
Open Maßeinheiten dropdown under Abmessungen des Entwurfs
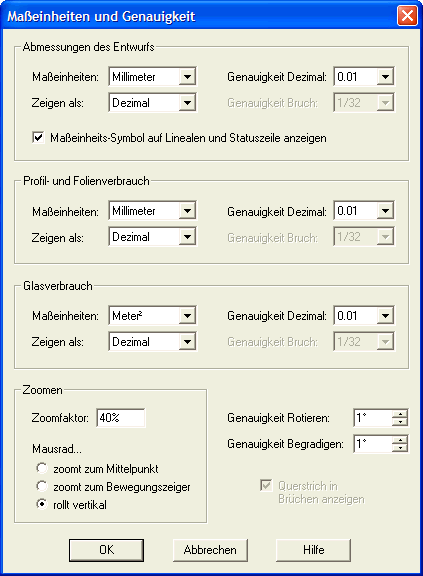pos(152,77)
